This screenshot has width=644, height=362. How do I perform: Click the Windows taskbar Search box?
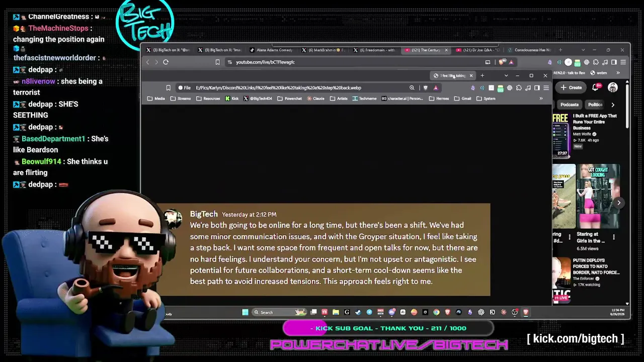pos(279,312)
